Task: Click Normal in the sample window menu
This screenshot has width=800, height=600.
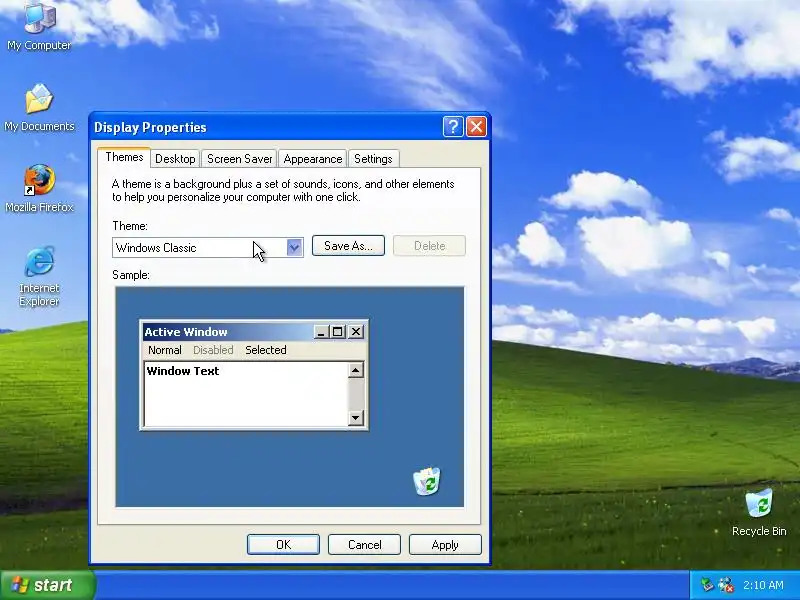Action: pos(165,350)
